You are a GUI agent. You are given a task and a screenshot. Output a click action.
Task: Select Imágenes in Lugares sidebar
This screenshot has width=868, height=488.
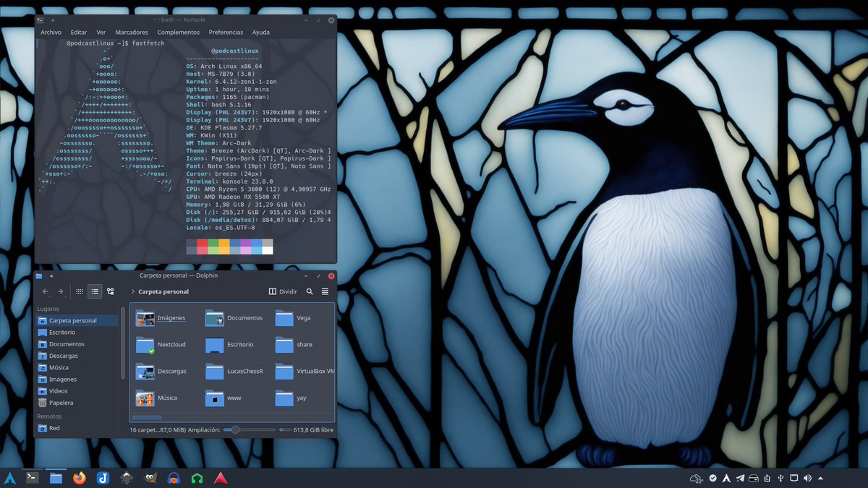(77, 379)
